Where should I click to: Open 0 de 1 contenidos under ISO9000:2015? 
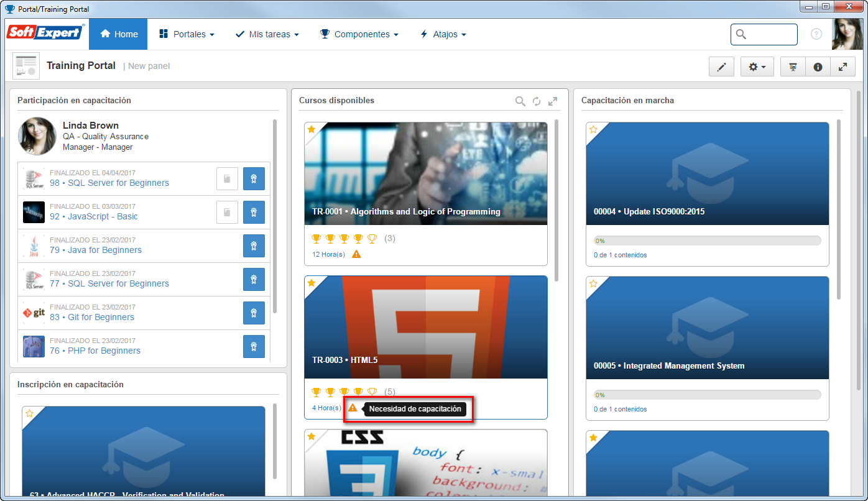620,255
